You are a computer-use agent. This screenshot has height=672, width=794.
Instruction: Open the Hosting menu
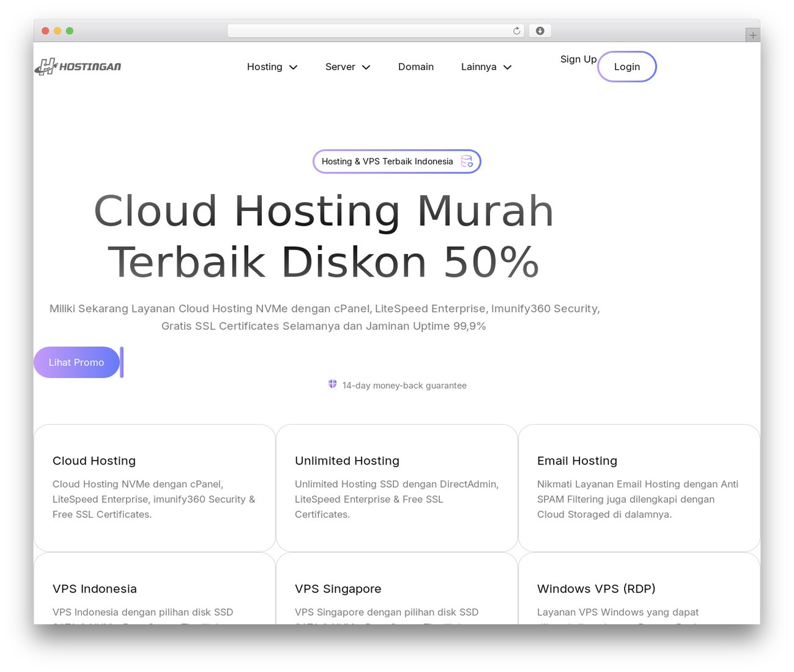click(x=272, y=67)
